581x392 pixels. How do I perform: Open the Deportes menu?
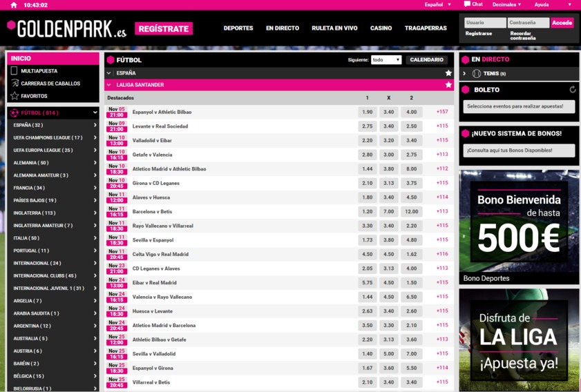238,28
